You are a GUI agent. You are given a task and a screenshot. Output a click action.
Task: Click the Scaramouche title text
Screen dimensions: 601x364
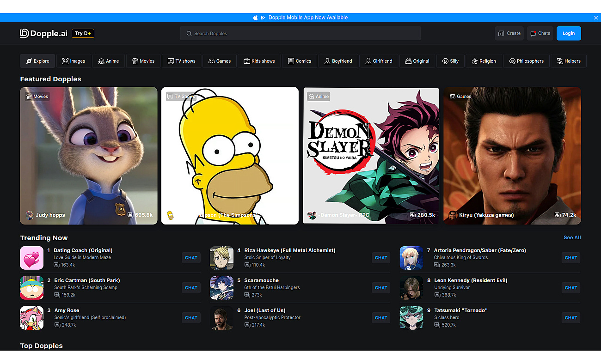click(261, 280)
